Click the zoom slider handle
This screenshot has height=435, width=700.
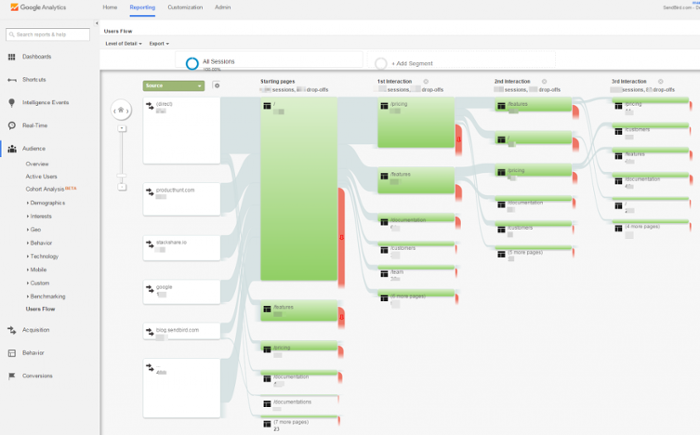point(122,176)
